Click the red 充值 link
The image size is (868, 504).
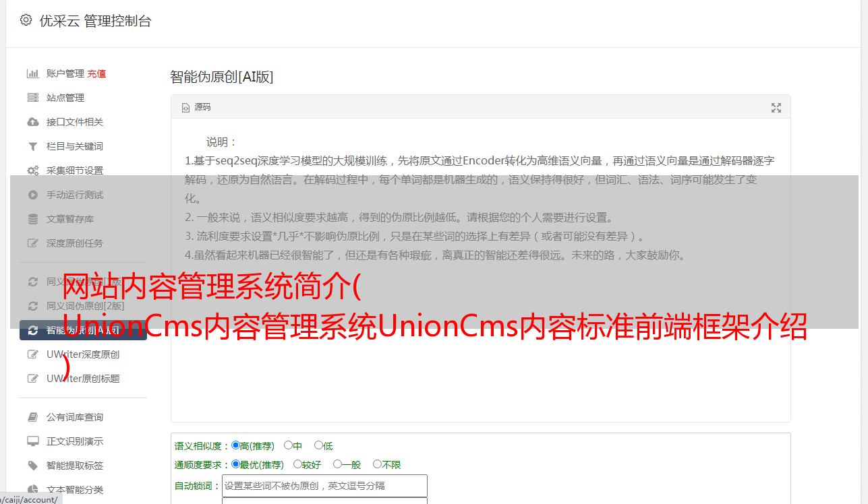[x=96, y=73]
